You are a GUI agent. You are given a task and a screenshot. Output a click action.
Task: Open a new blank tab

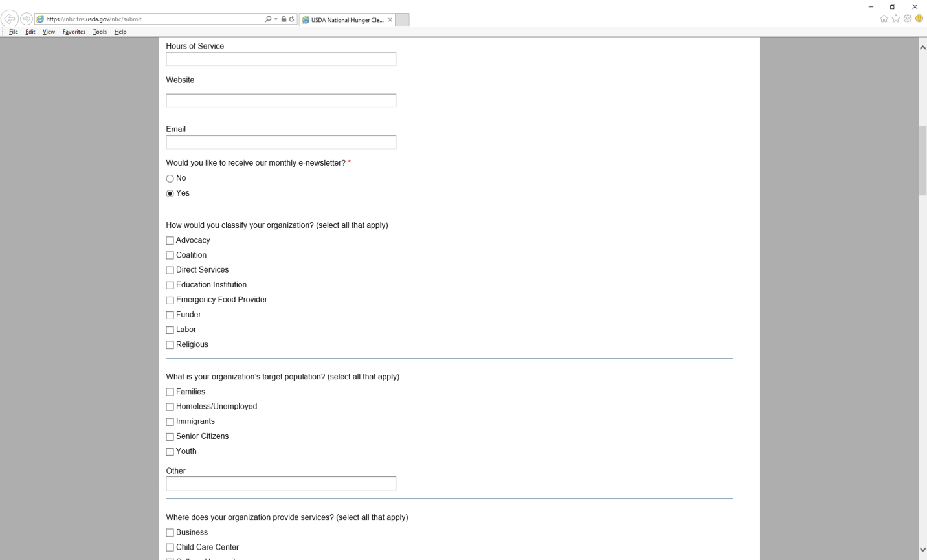(402, 20)
